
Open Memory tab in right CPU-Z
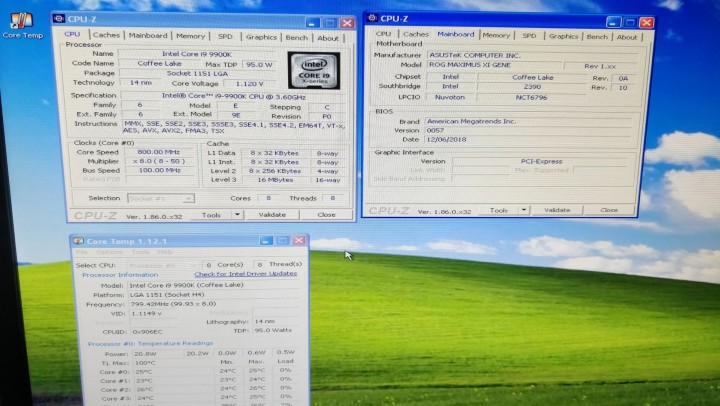click(496, 35)
